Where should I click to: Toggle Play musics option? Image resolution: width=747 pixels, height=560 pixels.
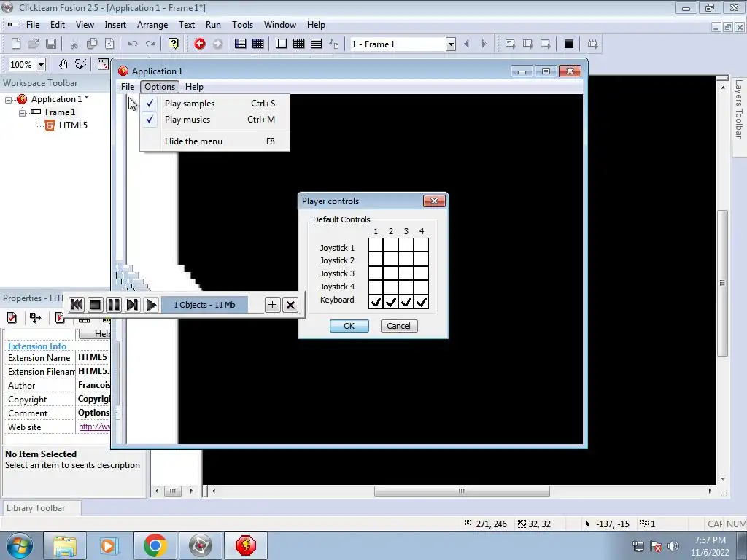click(215, 120)
